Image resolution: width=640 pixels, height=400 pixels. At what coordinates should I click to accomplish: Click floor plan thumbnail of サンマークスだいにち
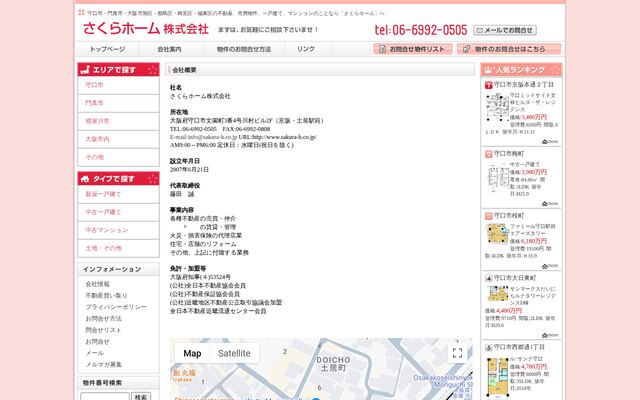click(498, 293)
